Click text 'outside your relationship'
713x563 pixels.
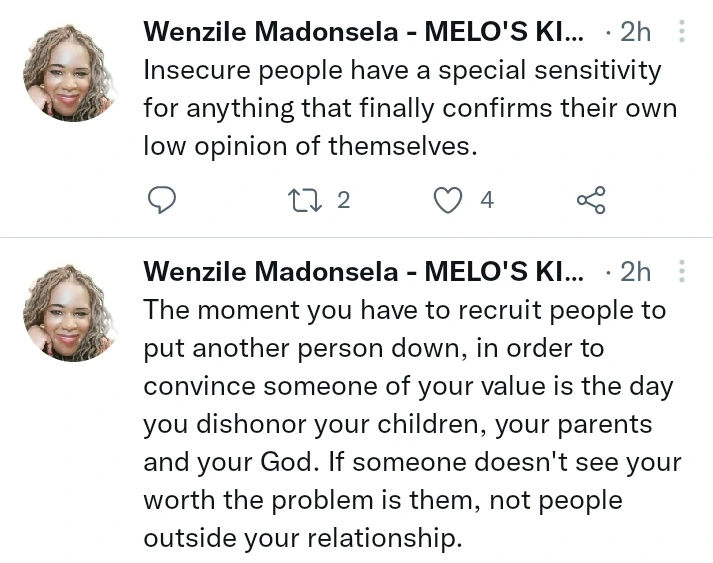tap(300, 538)
